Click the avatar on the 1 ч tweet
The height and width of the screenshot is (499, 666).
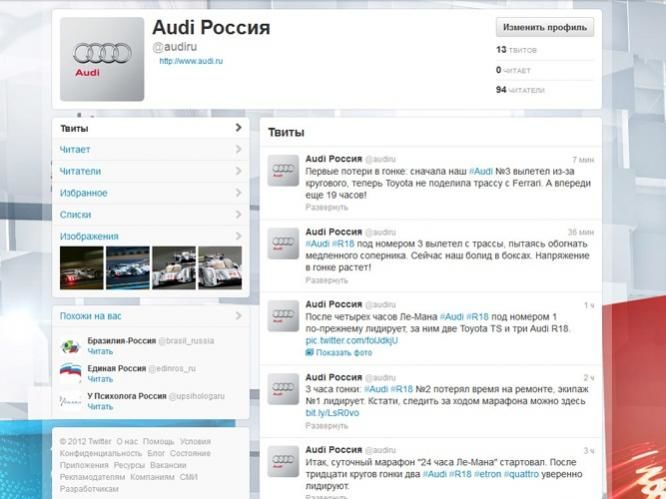click(283, 316)
